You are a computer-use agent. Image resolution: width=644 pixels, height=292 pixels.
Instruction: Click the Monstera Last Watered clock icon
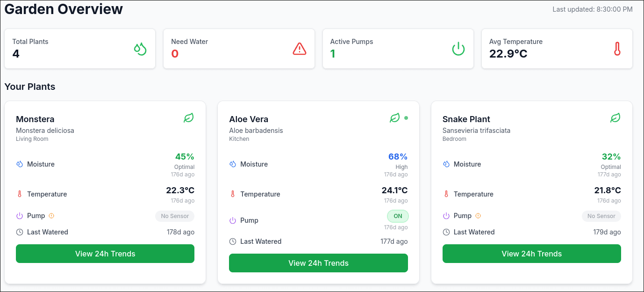tap(20, 232)
